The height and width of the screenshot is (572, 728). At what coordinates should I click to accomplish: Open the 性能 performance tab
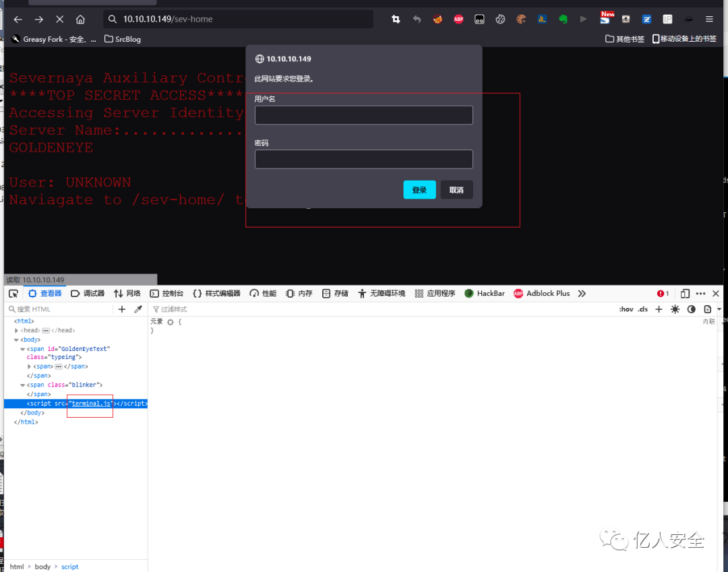(x=264, y=294)
